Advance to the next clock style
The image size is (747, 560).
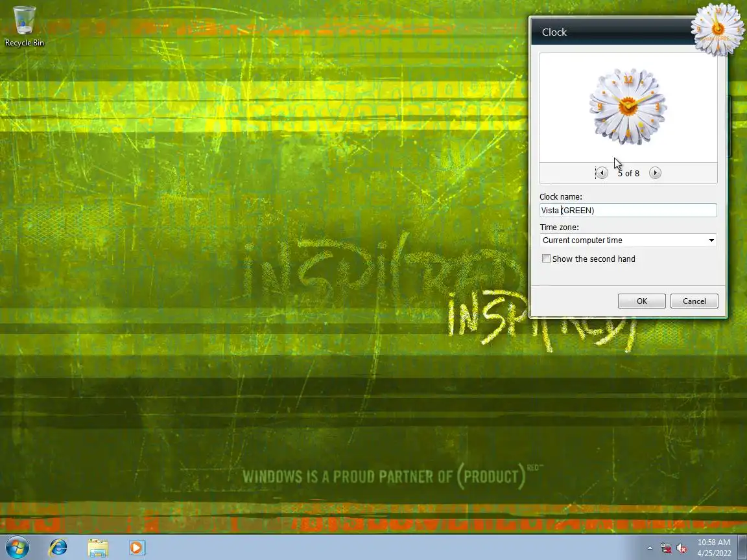(655, 173)
